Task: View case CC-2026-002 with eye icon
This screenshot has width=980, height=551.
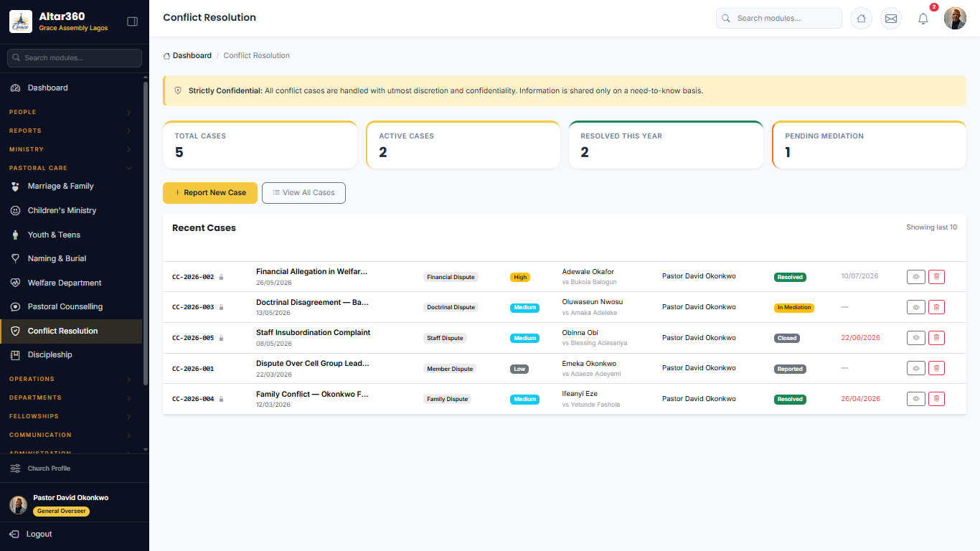Action: click(x=916, y=277)
